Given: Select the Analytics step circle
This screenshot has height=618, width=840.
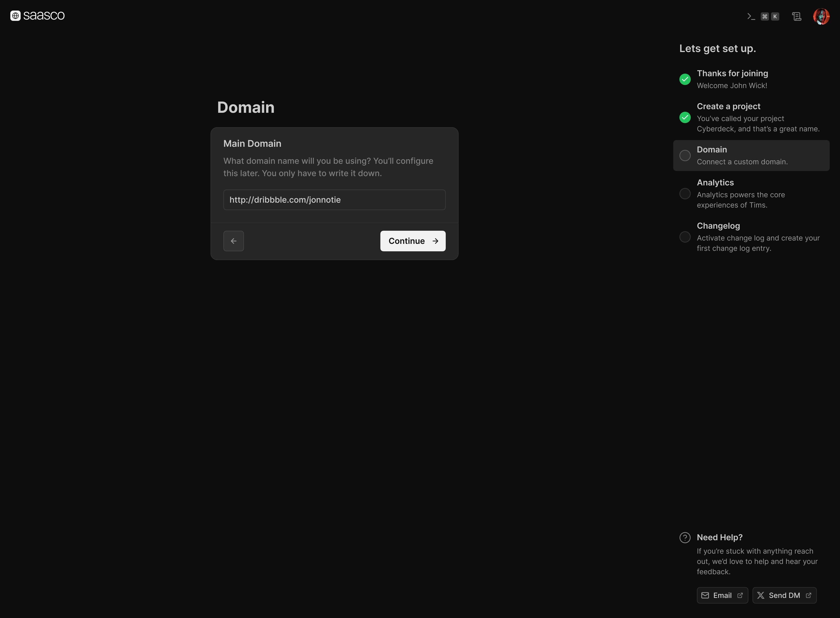Looking at the screenshot, I should pyautogui.click(x=685, y=194).
